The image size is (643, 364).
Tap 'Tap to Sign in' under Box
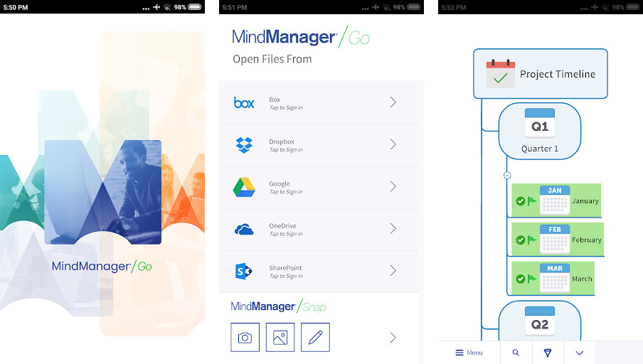point(286,108)
